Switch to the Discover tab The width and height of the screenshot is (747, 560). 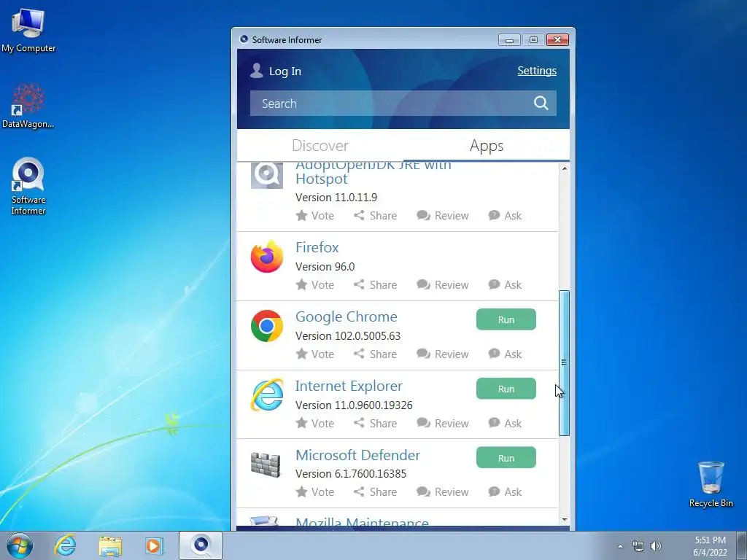click(320, 145)
